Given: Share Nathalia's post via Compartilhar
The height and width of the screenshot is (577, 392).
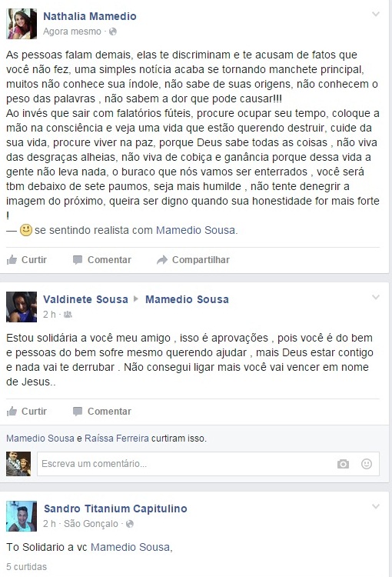Looking at the screenshot, I should (193, 260).
